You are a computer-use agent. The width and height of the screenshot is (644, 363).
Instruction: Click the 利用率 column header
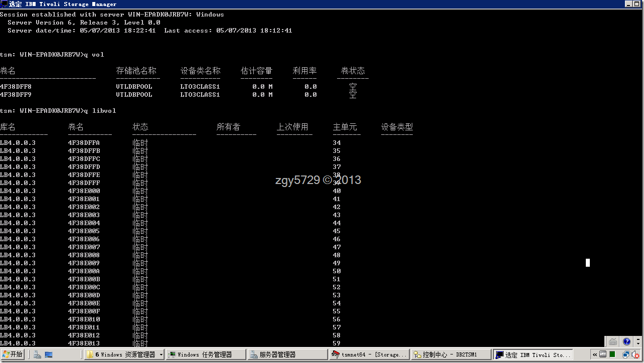(x=304, y=71)
